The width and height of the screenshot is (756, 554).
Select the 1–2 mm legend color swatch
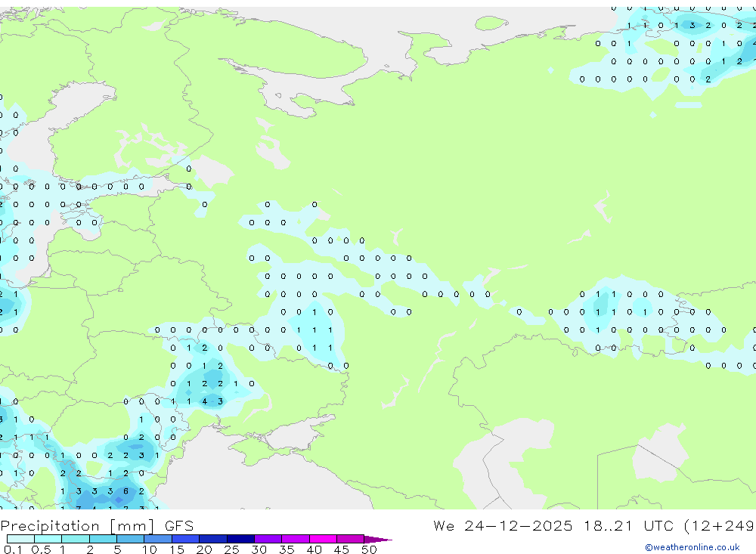[75, 539]
